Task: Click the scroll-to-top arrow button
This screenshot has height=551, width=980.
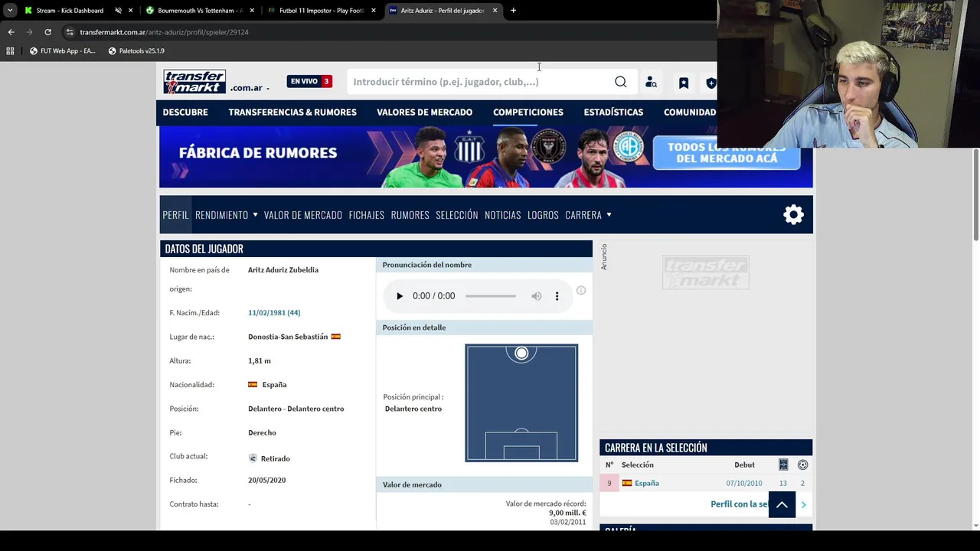Action: (x=782, y=505)
